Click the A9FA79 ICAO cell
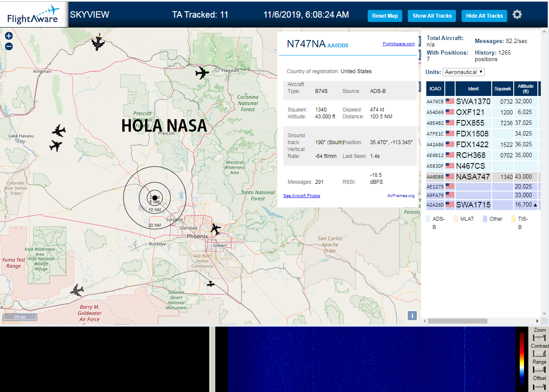Viewport: 549px width, 392px height. pyautogui.click(x=435, y=195)
